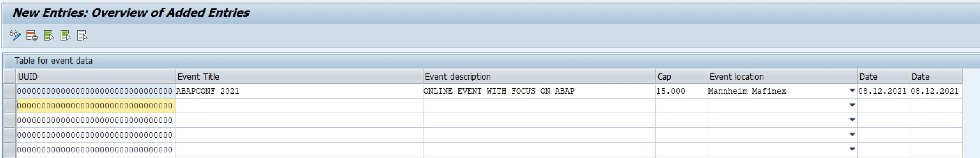The image size is (980, 158).
Task: Open Event location dropdown for Mannheim Mafinex row
Action: pyautogui.click(x=852, y=91)
